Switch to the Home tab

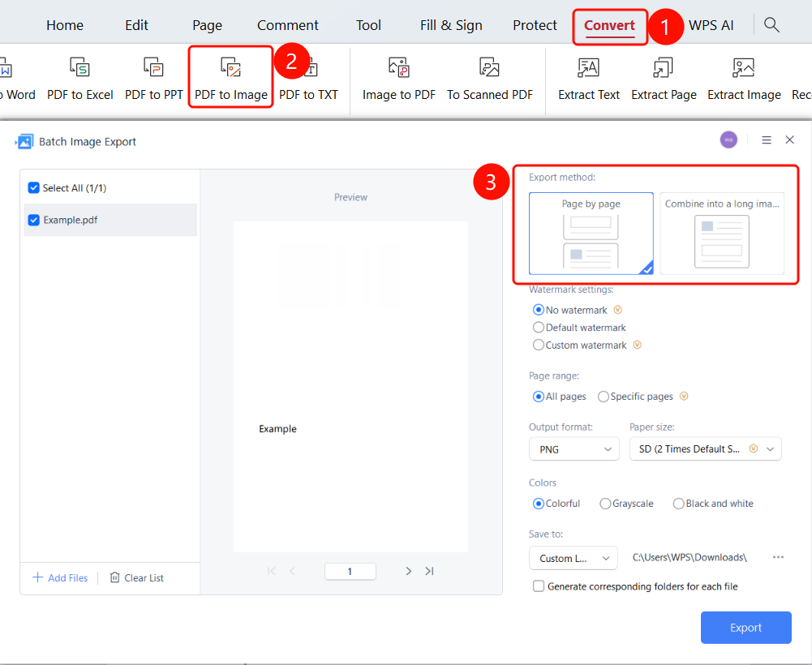[x=65, y=25]
